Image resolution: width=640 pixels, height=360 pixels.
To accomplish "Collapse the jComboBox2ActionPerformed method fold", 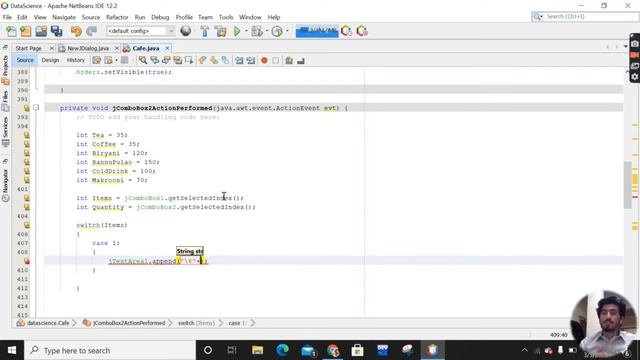I will (x=36, y=108).
